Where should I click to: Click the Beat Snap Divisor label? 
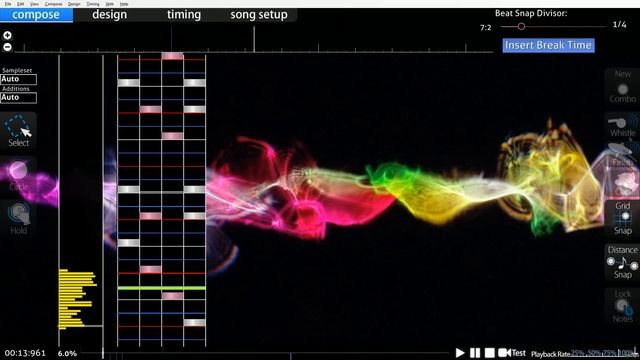531,13
